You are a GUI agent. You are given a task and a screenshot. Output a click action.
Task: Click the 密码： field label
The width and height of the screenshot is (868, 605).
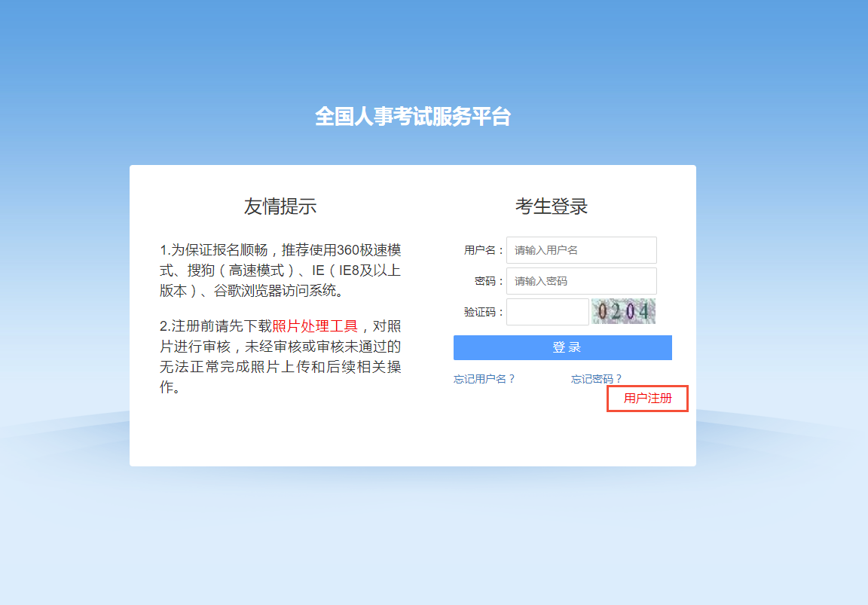489,281
